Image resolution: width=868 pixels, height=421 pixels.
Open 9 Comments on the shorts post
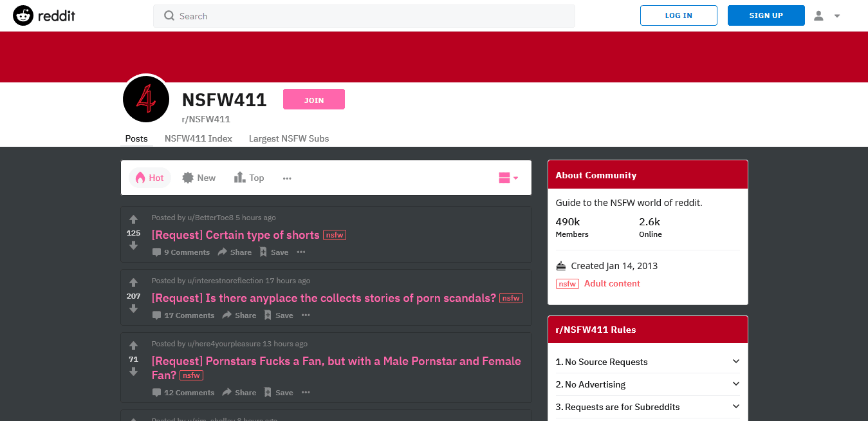pyautogui.click(x=181, y=252)
